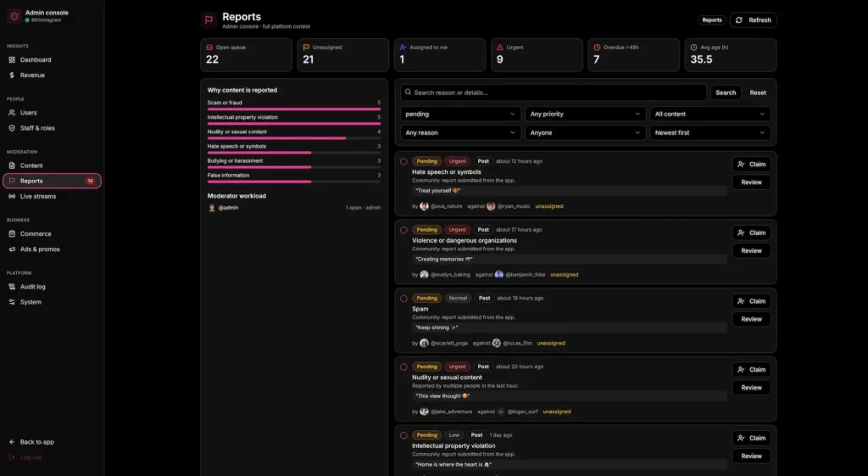Click the Nudity or sexual content reason bar
The width and height of the screenshot is (868, 476).
pos(294,138)
